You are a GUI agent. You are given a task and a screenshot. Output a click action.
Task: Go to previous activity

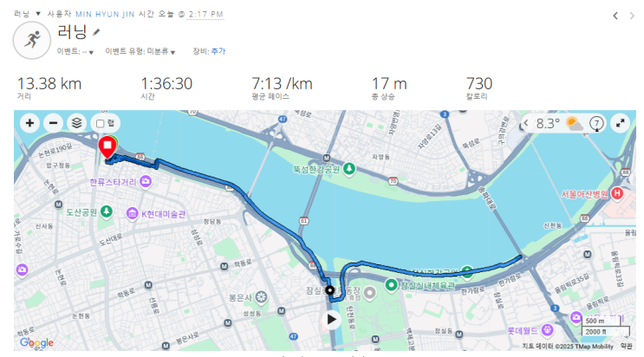coord(616,15)
